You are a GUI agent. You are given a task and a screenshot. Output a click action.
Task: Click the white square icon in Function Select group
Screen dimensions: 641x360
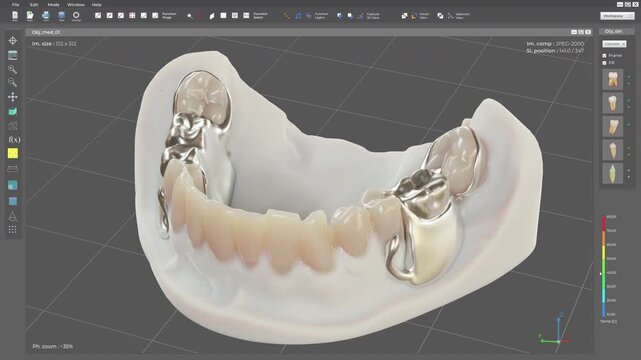click(223, 16)
